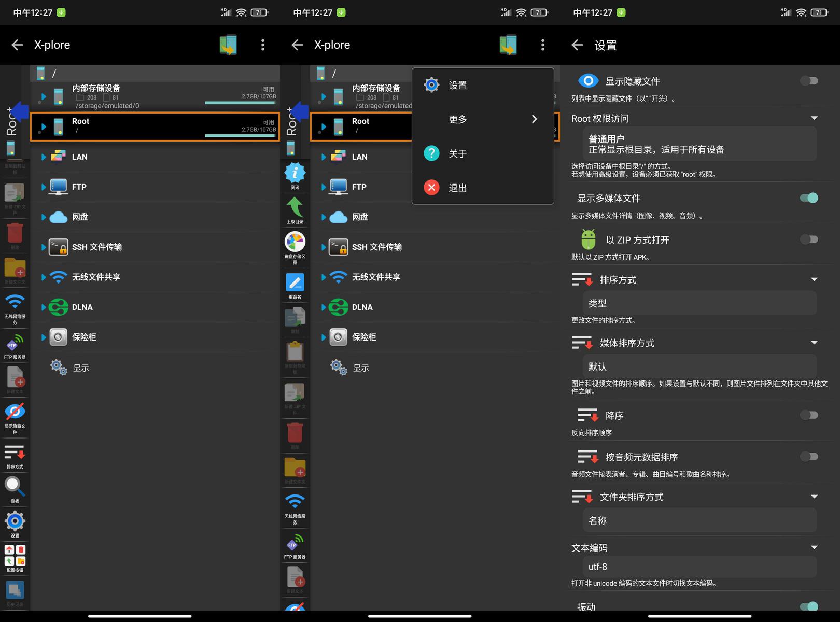Screen dimensions: 840x622
Task: Toggle the 降序 reverse-order switch
Action: click(808, 415)
